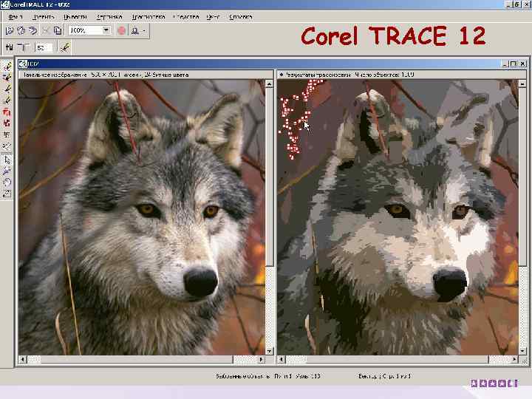Select the Node edit tool
532x399 pixels.
pos(7,171)
